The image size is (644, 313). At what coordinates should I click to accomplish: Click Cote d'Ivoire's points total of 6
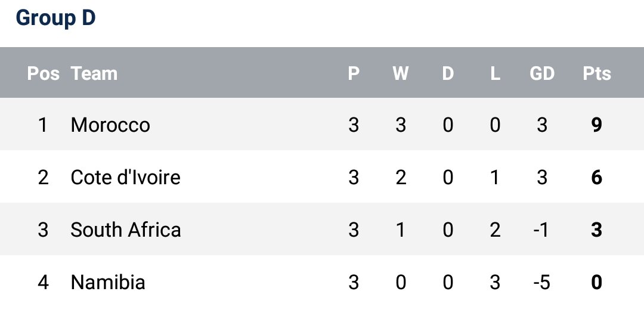click(x=597, y=177)
